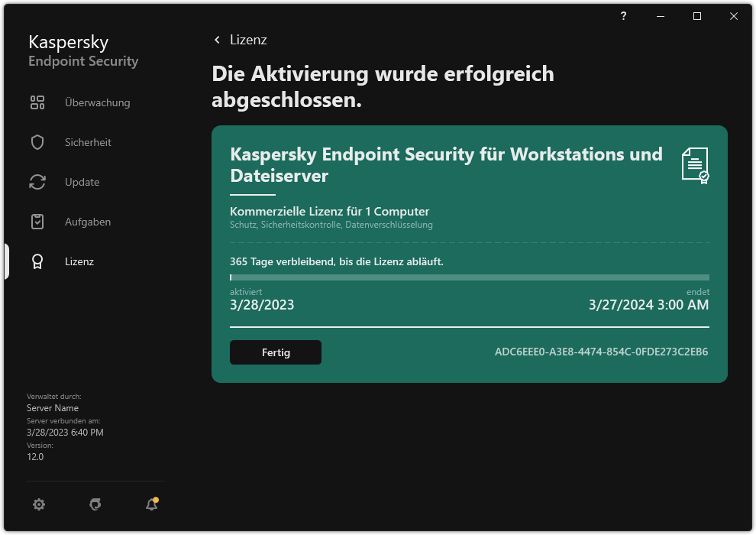The height and width of the screenshot is (535, 756).
Task: Select the Sicherheit shield icon
Action: [37, 142]
